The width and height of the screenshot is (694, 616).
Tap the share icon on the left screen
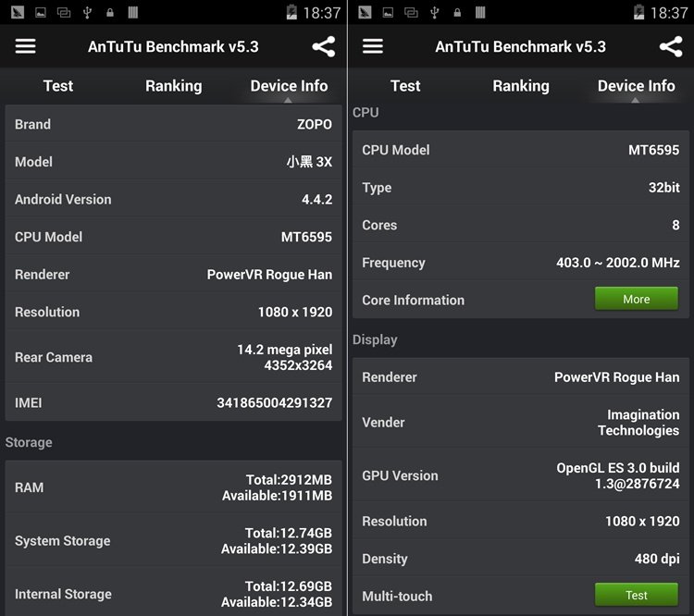click(323, 46)
